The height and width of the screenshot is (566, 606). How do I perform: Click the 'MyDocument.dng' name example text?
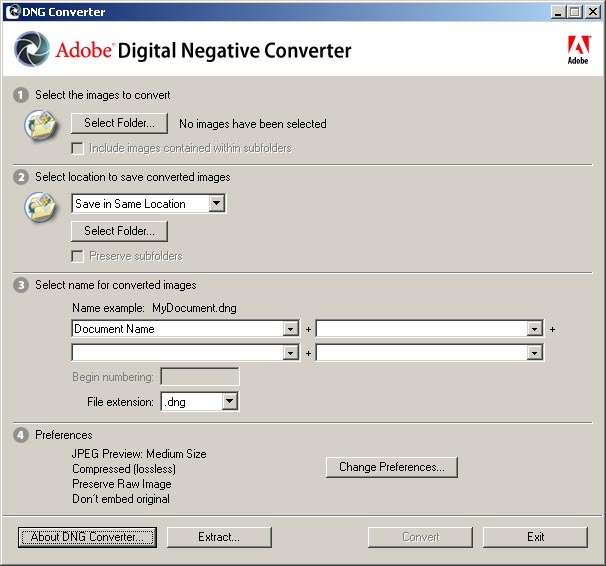point(194,308)
